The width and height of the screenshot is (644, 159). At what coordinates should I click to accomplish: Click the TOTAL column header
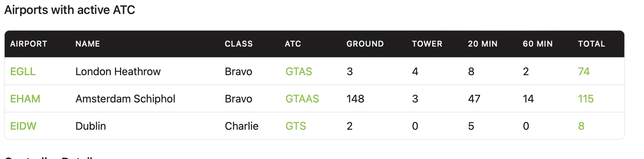pyautogui.click(x=591, y=44)
